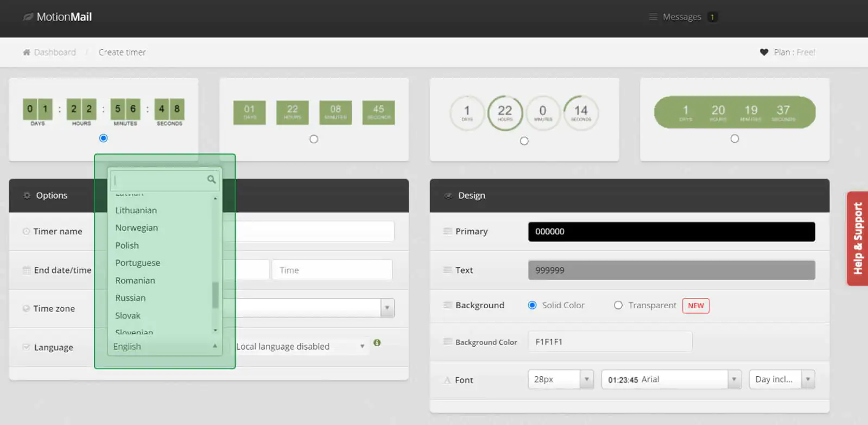Collapse the English language dropdown
Viewport: 868px width, 425px height.
[164, 346]
